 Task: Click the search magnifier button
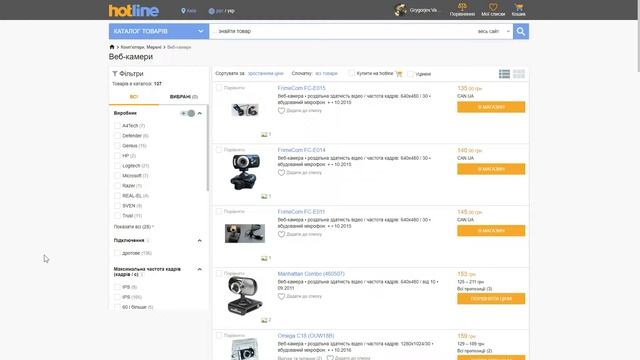(521, 31)
